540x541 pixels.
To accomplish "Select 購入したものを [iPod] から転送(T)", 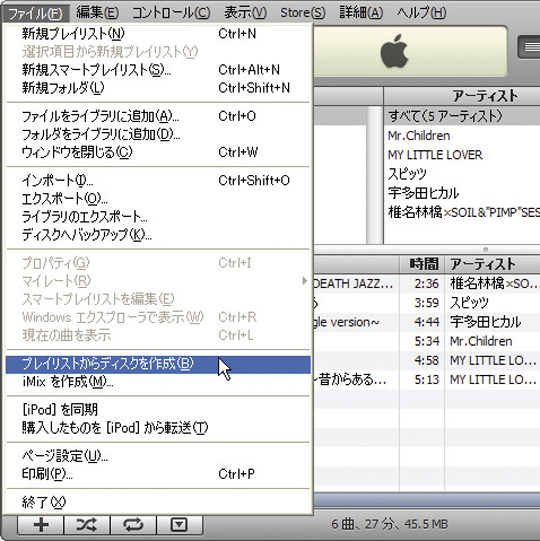I will (158, 428).
